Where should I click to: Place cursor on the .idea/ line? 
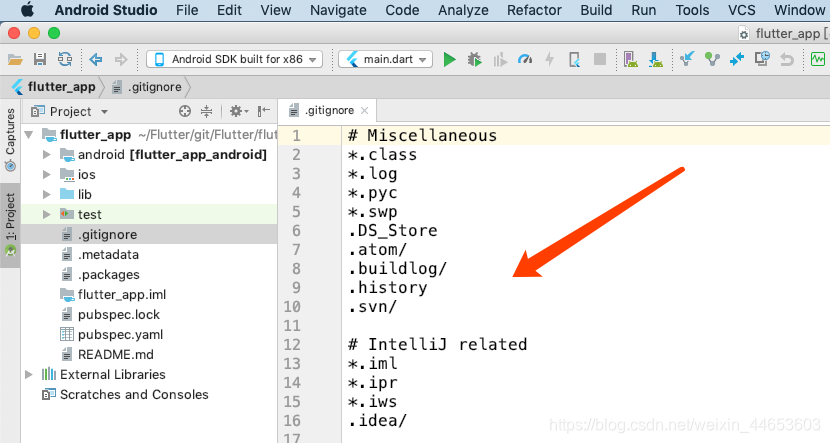point(377,421)
